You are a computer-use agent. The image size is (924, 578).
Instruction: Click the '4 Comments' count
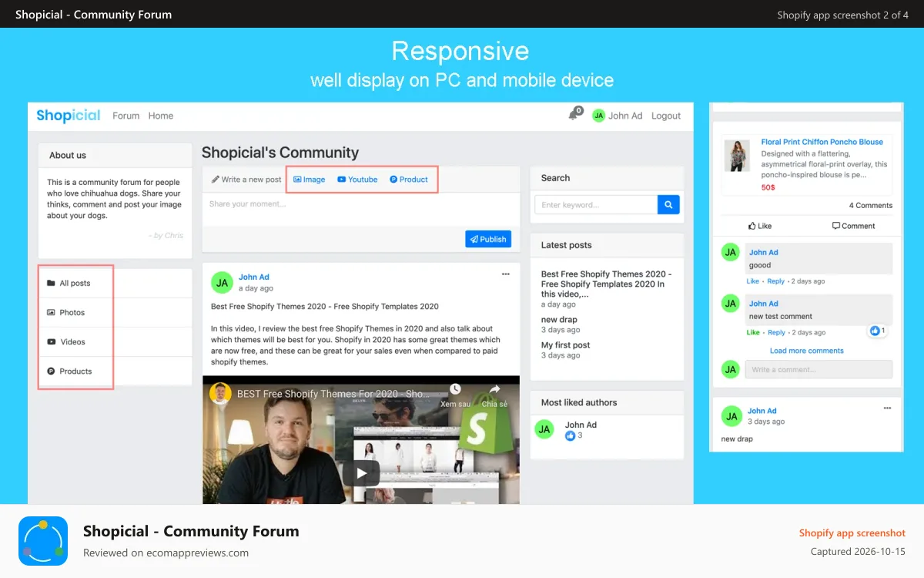tap(871, 205)
